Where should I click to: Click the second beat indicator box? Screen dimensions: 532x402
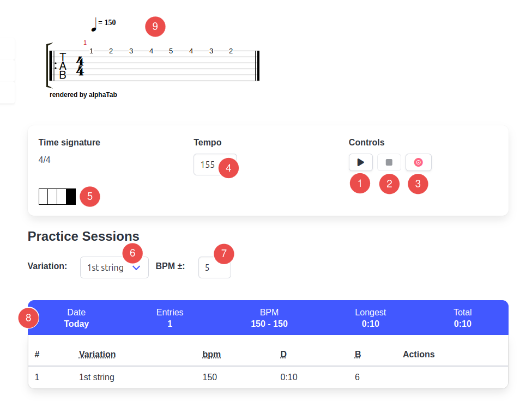[52, 197]
